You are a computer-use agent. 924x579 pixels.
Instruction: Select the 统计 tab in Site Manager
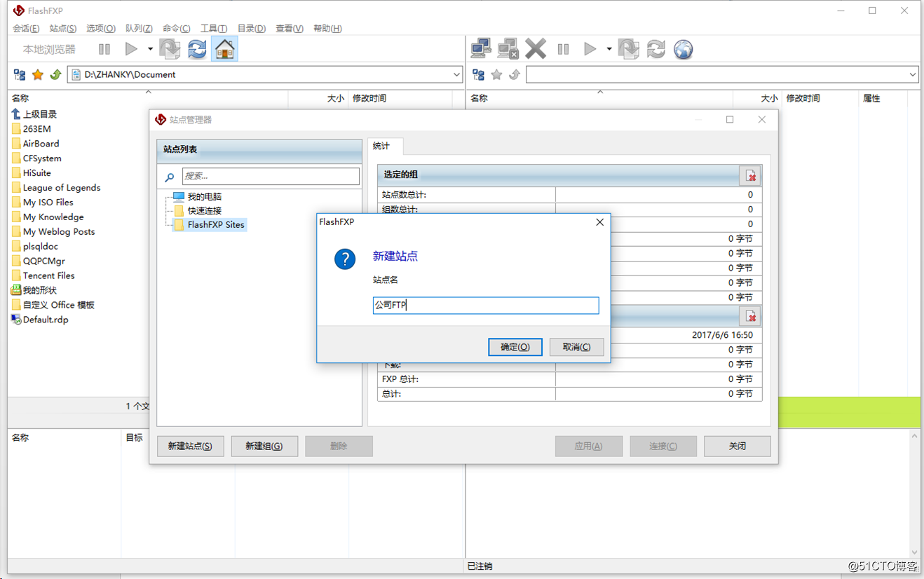click(385, 146)
